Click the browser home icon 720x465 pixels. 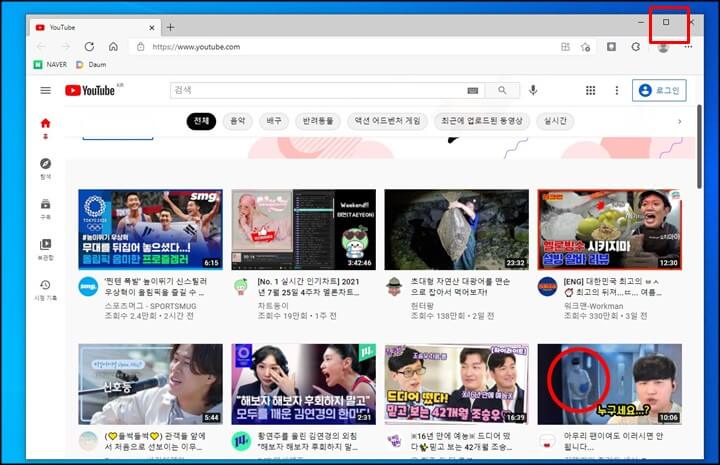pyautogui.click(x=113, y=46)
